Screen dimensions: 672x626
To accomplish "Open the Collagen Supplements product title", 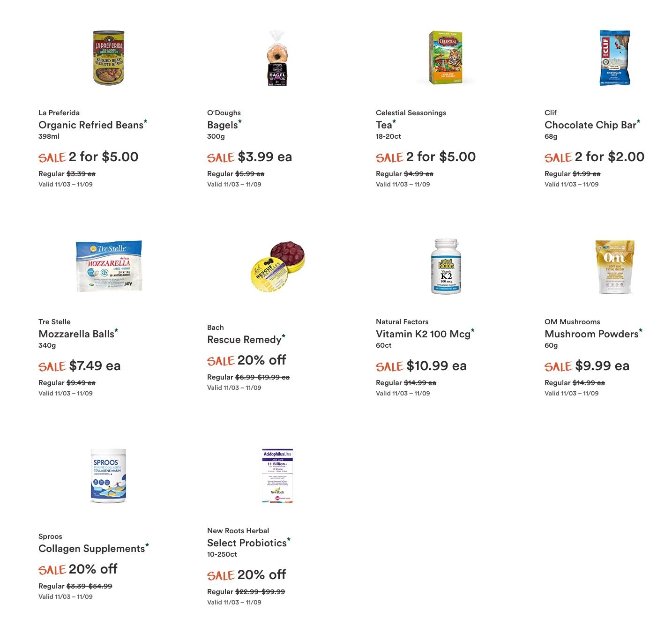I will tap(92, 549).
